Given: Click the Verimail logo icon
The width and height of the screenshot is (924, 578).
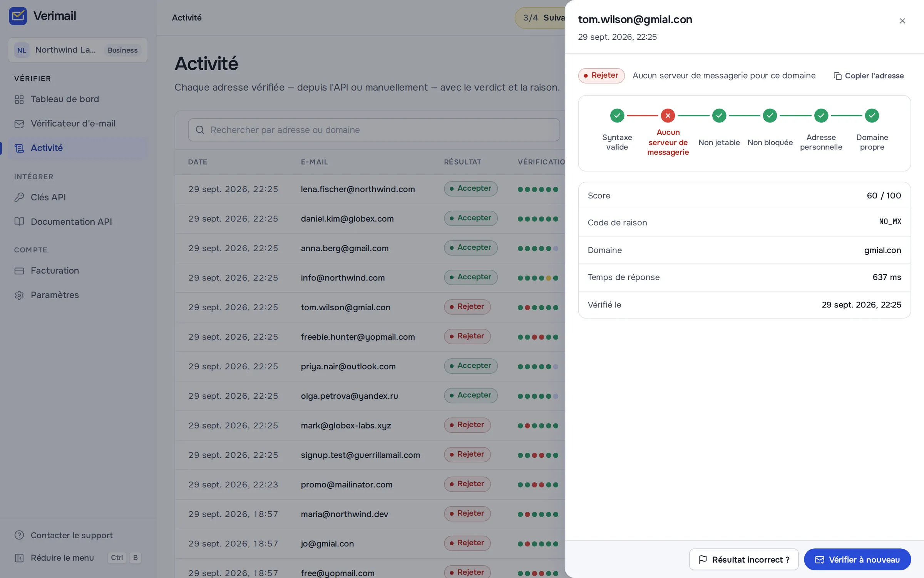Looking at the screenshot, I should click(18, 16).
